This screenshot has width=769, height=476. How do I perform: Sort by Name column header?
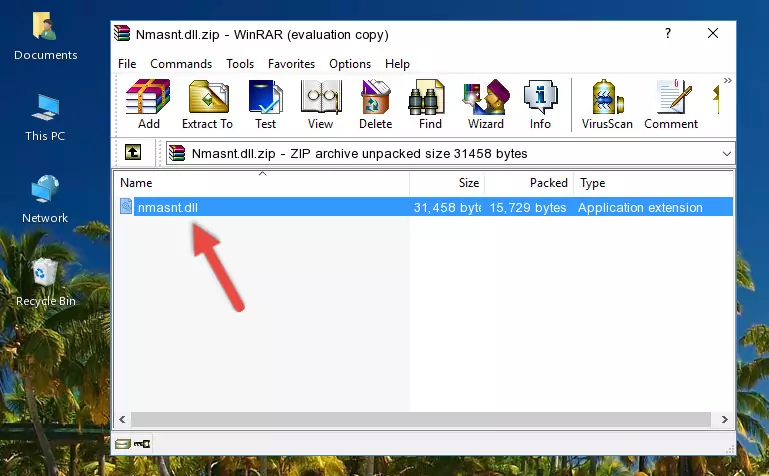(x=262, y=183)
